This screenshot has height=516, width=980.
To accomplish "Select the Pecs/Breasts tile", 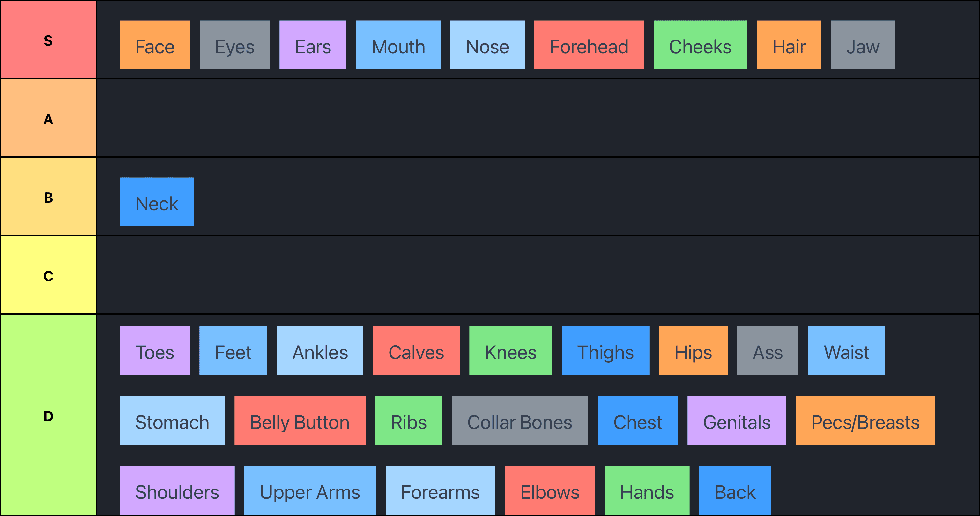I will coord(865,421).
